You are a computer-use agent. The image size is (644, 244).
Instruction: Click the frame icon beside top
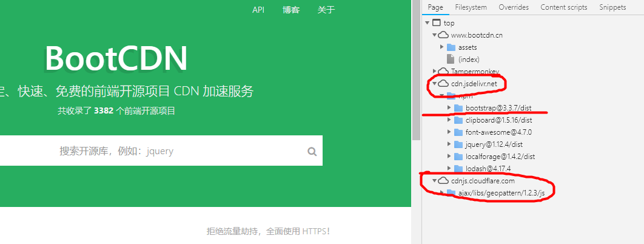click(x=437, y=23)
